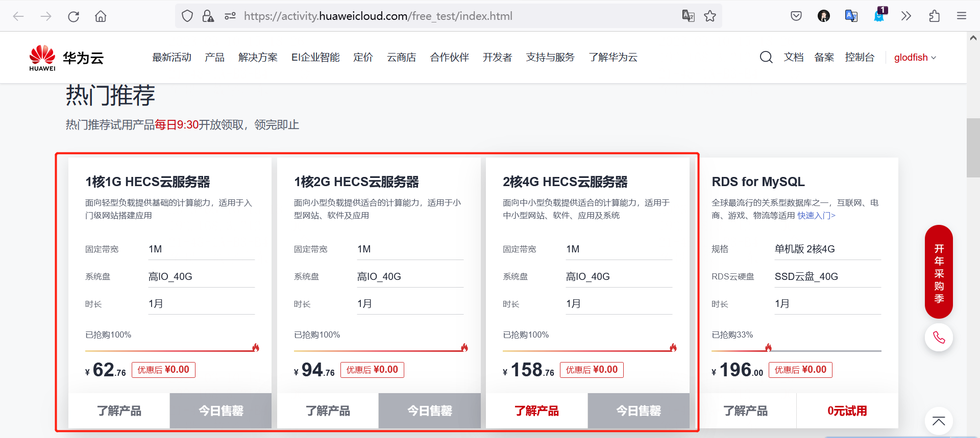
Task: Expand the glodfish account dropdown
Action: 915,58
